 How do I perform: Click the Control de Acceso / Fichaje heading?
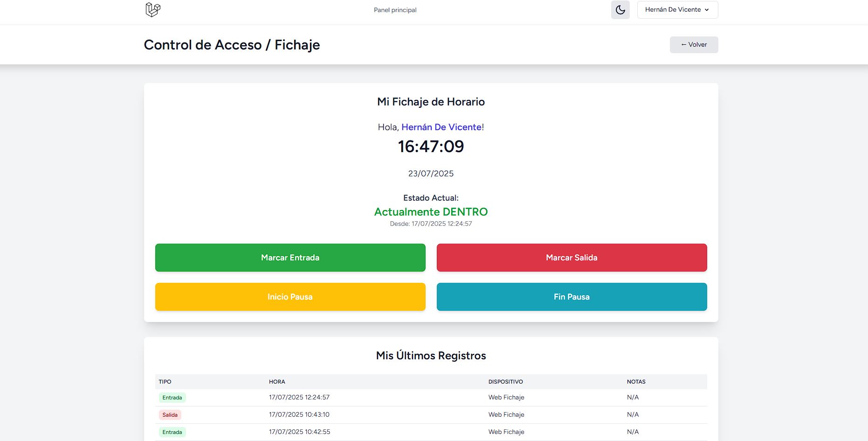tap(232, 45)
